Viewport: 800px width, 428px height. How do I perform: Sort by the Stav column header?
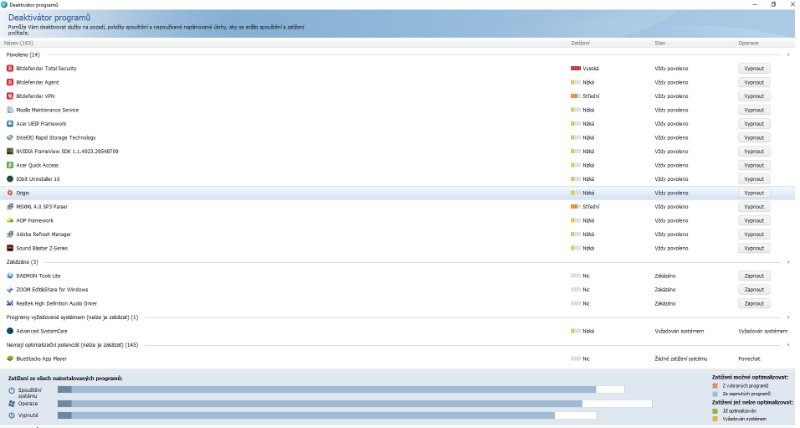[660, 43]
